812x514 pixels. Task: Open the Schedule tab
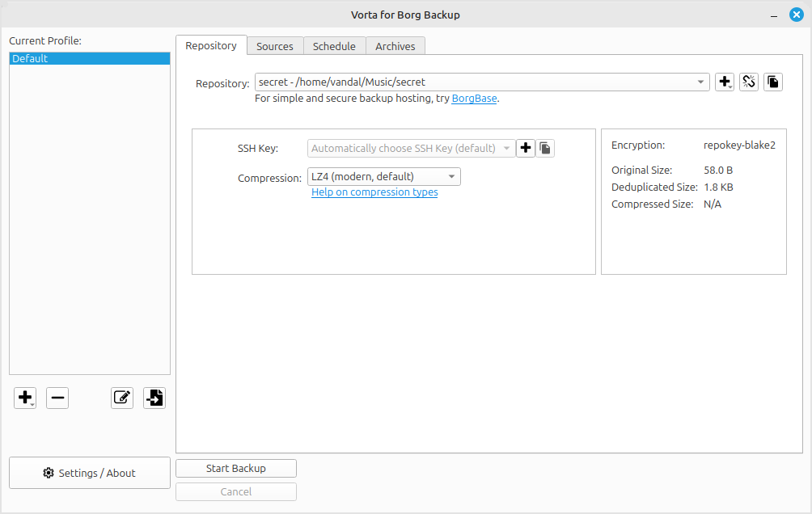[334, 46]
